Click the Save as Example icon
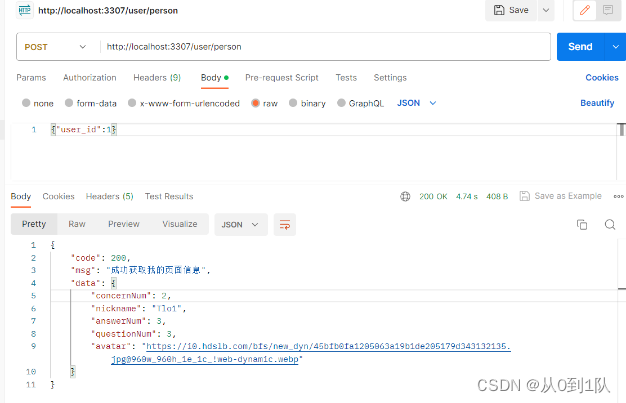 (x=524, y=196)
